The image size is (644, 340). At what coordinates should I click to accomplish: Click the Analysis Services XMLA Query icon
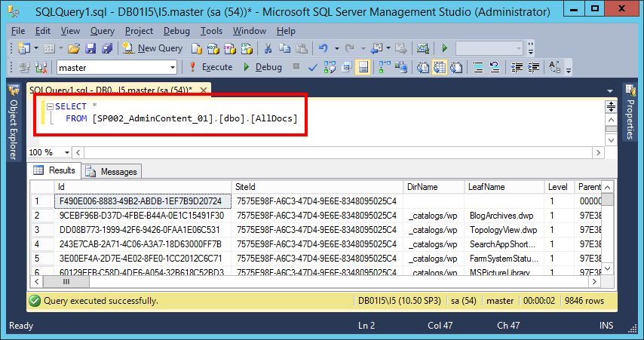pyautogui.click(x=247, y=48)
